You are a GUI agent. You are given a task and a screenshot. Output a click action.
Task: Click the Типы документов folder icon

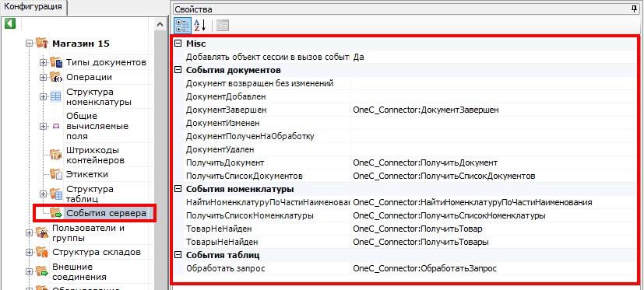[x=56, y=63]
